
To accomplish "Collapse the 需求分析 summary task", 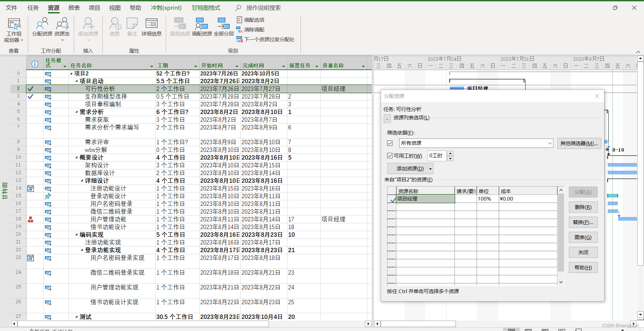I will pyautogui.click(x=76, y=112).
